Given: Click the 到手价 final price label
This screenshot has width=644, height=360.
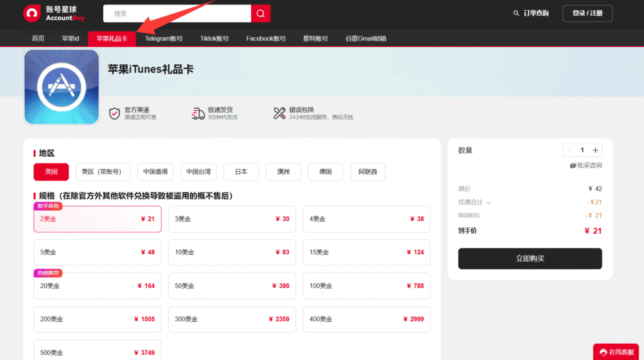Looking at the screenshot, I should [467, 231].
